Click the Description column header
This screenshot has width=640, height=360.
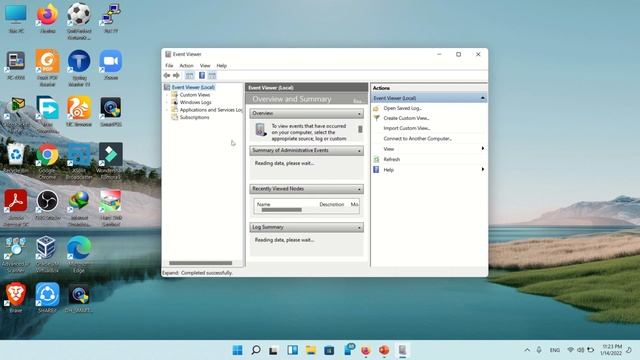331,204
